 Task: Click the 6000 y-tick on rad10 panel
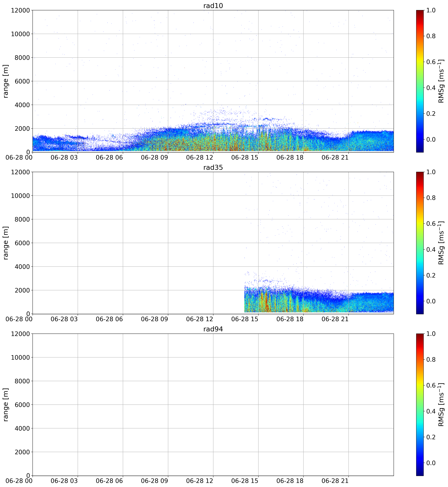(x=22, y=81)
